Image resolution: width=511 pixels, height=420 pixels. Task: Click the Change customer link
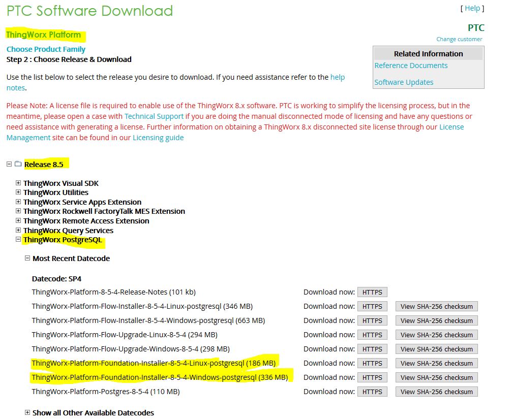pos(459,39)
